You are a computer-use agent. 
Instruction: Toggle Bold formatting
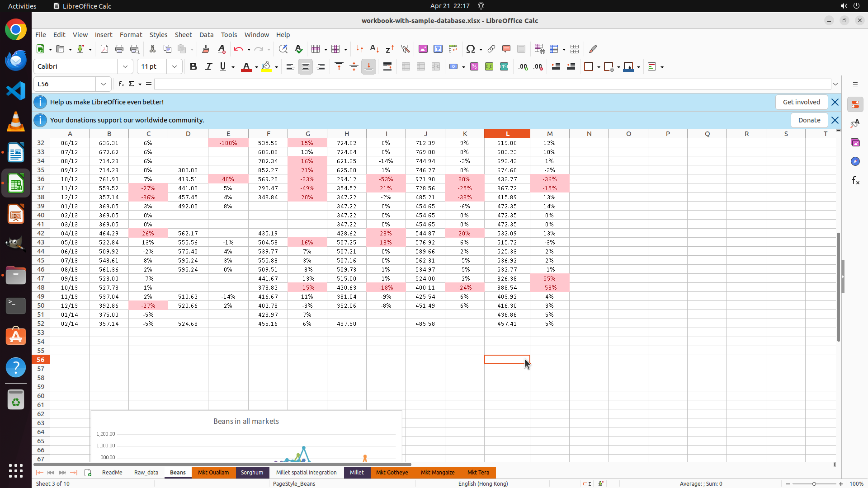tap(193, 67)
